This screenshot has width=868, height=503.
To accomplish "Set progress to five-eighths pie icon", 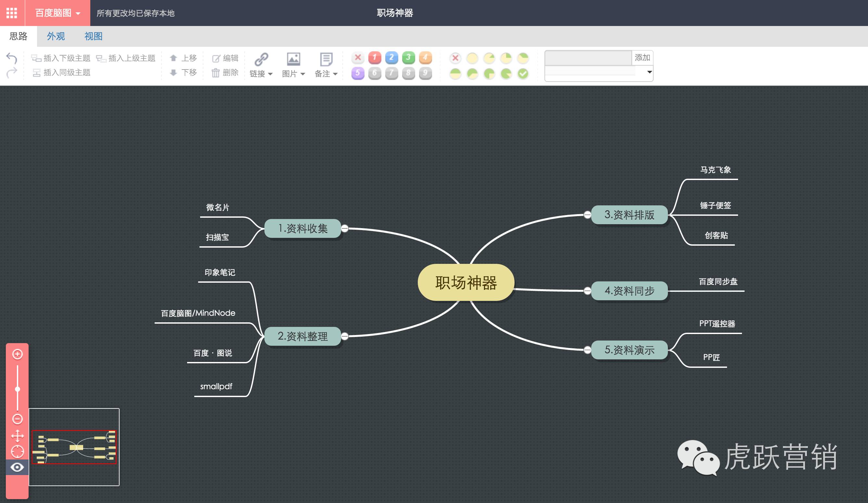I will click(472, 73).
